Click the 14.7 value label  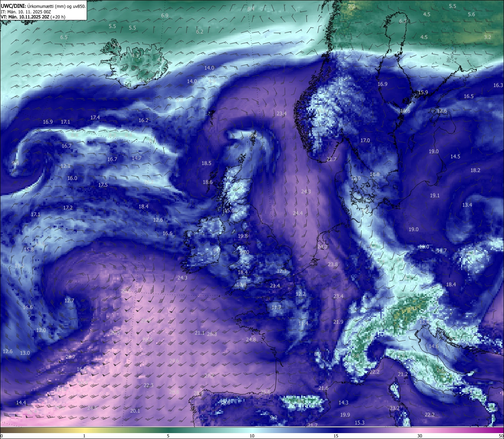click(137, 158)
